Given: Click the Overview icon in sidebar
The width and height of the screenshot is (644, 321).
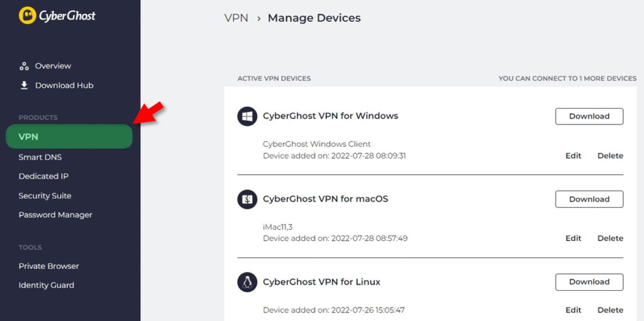Looking at the screenshot, I should click(x=25, y=66).
